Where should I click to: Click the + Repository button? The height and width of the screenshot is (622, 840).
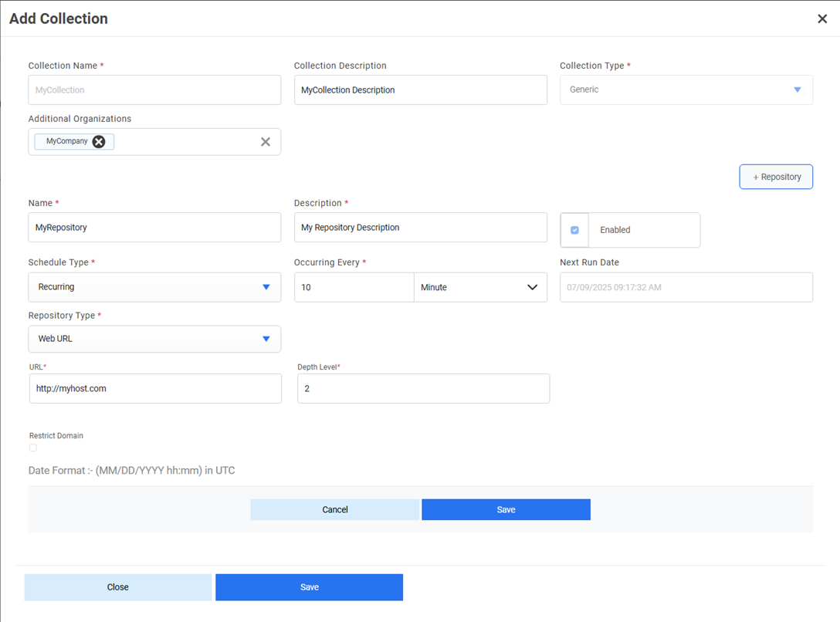(776, 177)
